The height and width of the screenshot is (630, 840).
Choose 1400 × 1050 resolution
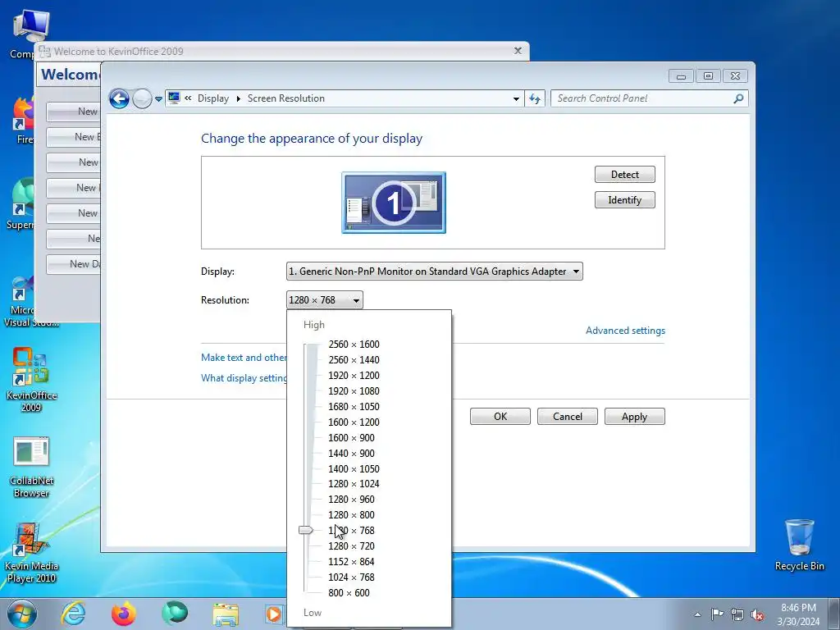[x=354, y=468]
